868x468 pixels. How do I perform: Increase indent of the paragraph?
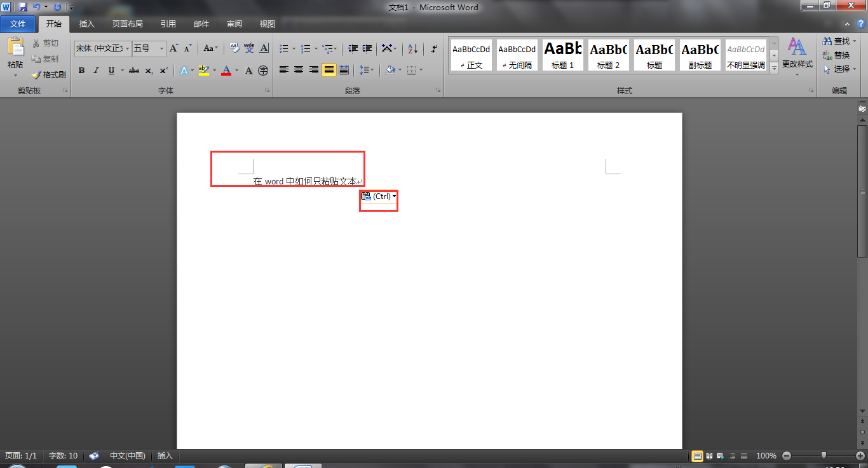(367, 48)
